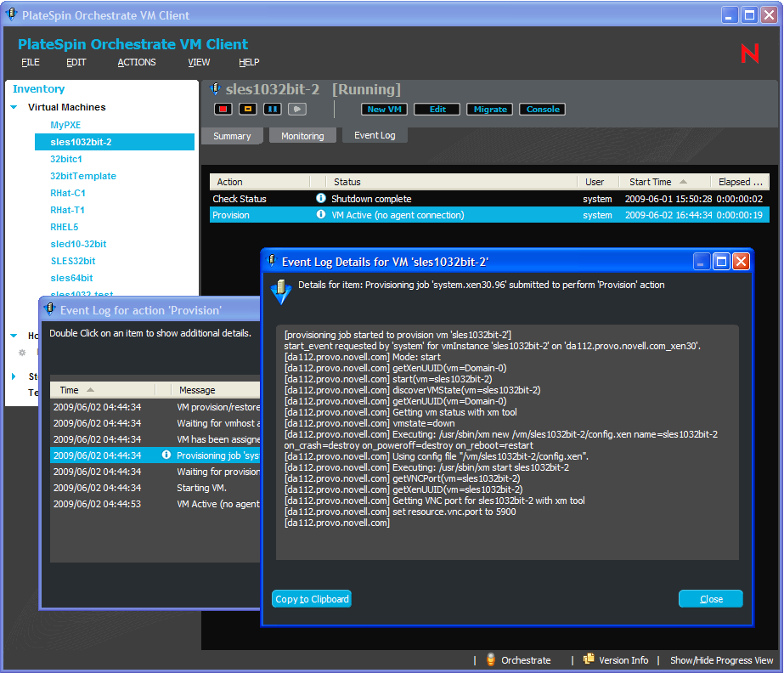Click info icon beside Shutdown complete status
This screenshot has height=673, width=784.
321,199
